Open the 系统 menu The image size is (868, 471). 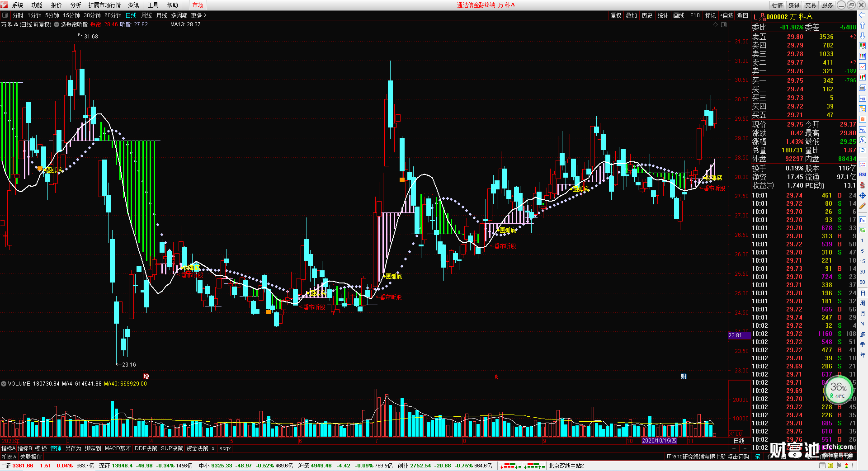18,5
